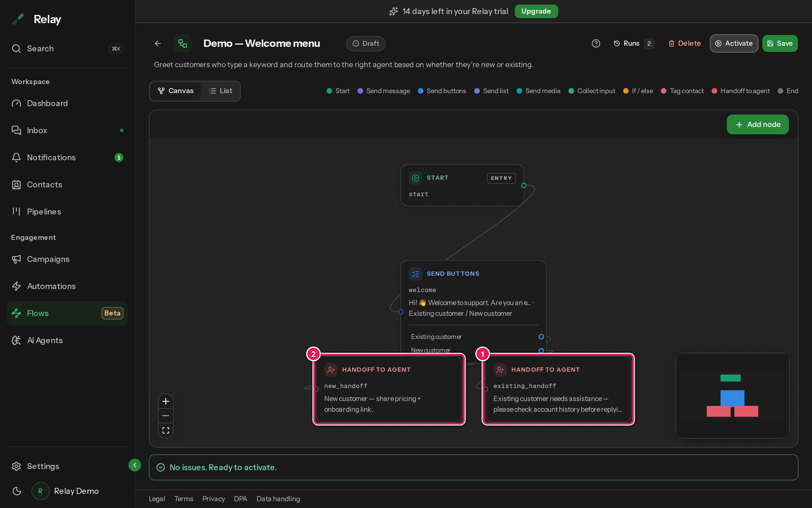
Task: Click the Start legend color dot
Action: [x=329, y=91]
